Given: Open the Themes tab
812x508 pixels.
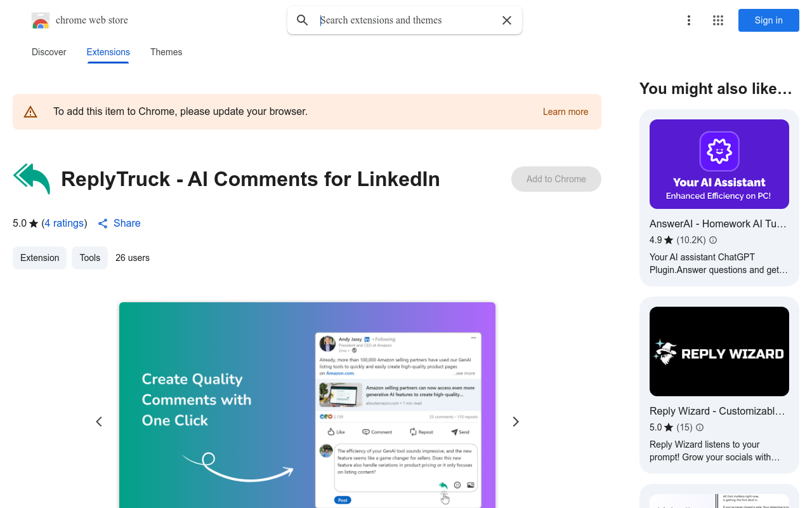Looking at the screenshot, I should [166, 52].
